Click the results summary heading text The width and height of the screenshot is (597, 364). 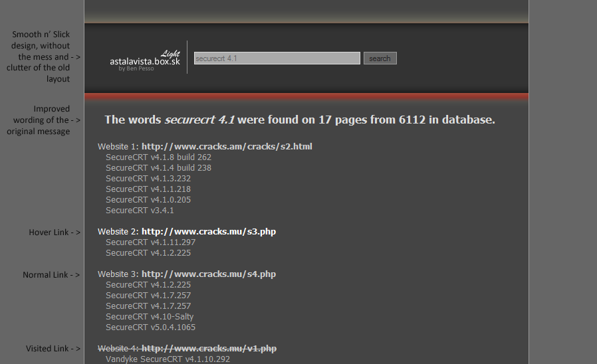tap(300, 120)
